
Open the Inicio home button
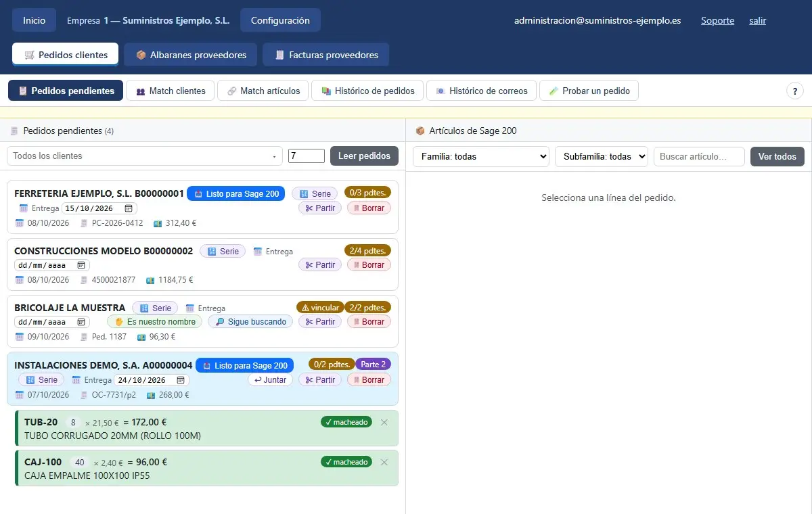point(34,20)
